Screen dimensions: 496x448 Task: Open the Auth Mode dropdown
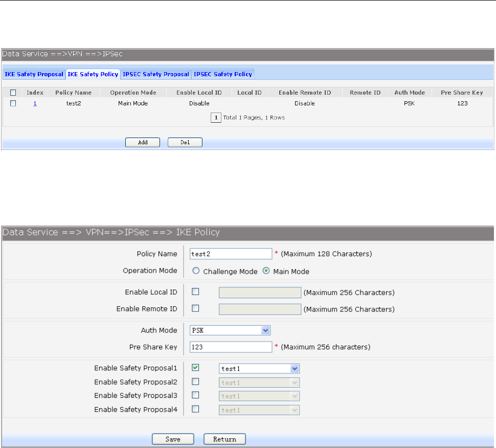tap(230, 330)
